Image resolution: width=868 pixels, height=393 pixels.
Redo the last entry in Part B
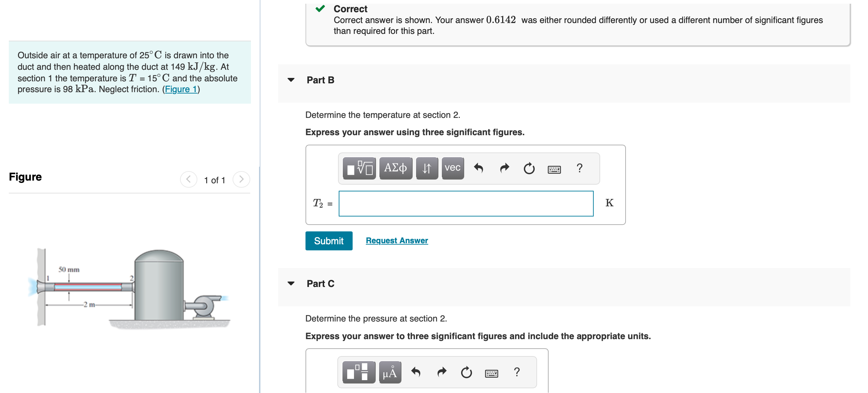coord(504,168)
